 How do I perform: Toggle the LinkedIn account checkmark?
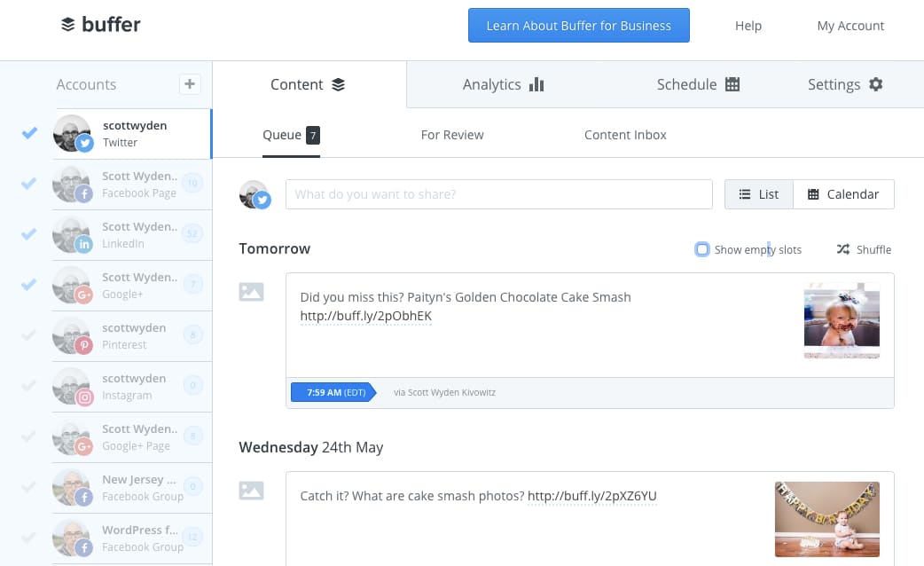click(x=29, y=234)
